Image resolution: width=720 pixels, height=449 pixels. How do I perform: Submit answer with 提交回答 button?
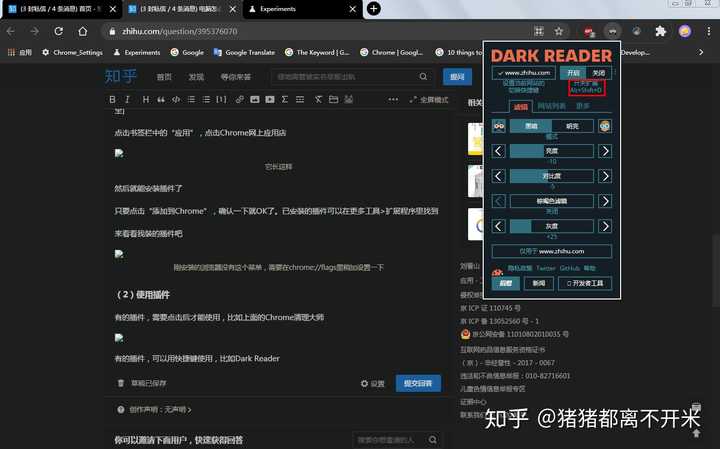point(418,383)
